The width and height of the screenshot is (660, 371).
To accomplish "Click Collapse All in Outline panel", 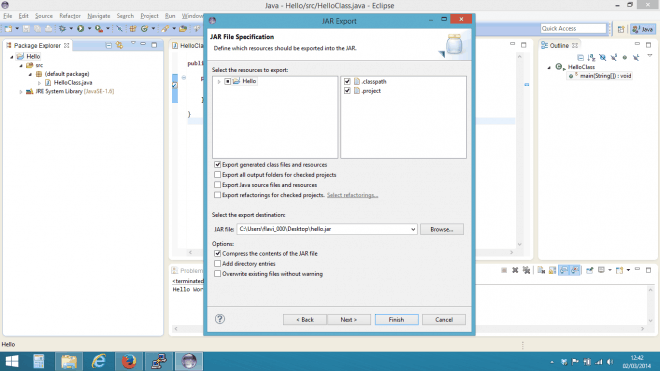I will pyautogui.click(x=580, y=57).
